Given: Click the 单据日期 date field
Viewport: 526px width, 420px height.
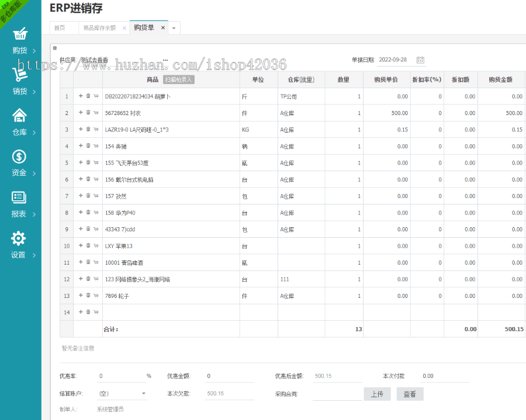Looking at the screenshot, I should (x=397, y=60).
